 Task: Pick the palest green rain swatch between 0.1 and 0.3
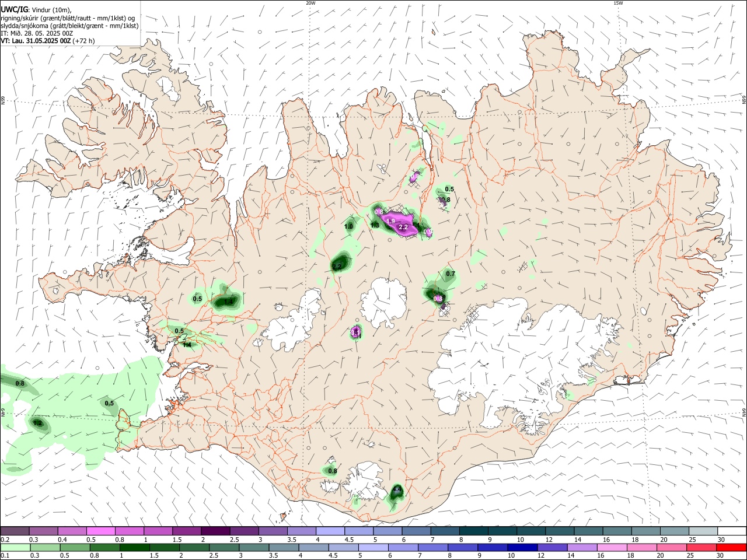pyautogui.click(x=15, y=547)
